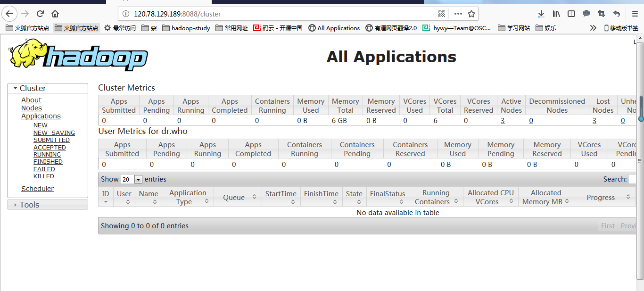Image resolution: width=644 pixels, height=291 pixels.
Task: Show site information icon in the address bar
Action: pyautogui.click(x=125, y=14)
